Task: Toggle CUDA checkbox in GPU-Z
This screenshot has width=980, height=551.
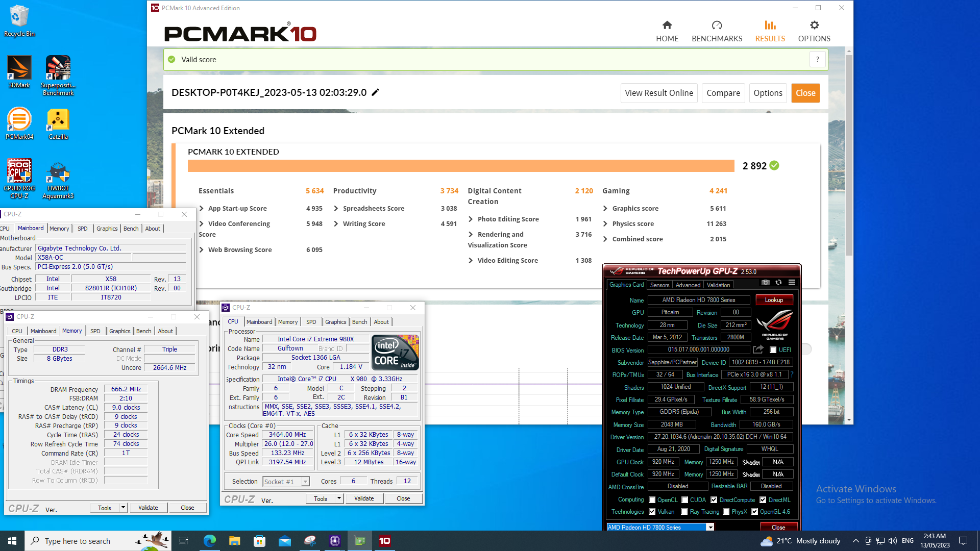Action: click(x=684, y=500)
